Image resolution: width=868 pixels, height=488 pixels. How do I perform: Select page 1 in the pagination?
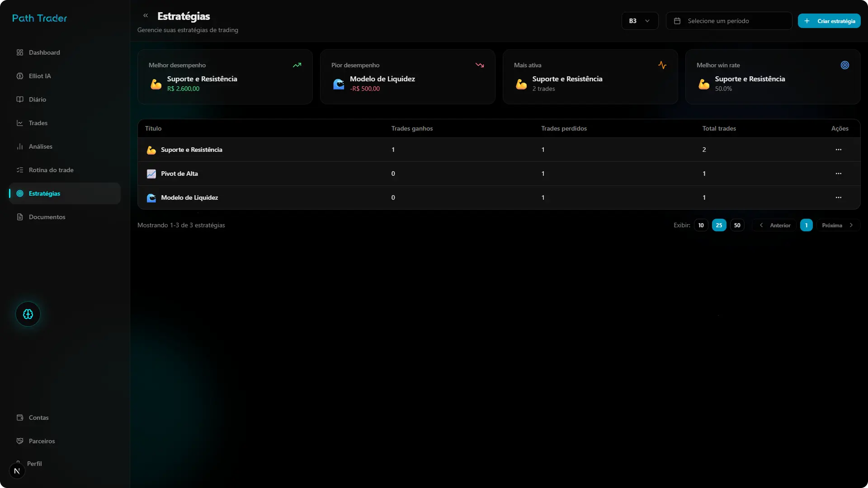(x=806, y=225)
